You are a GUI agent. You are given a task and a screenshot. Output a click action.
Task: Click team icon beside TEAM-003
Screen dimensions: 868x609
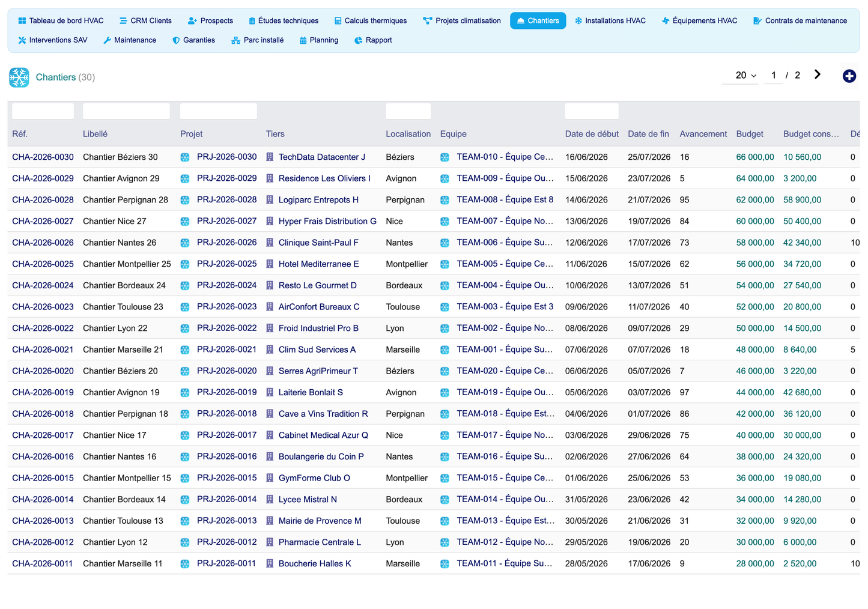(445, 307)
